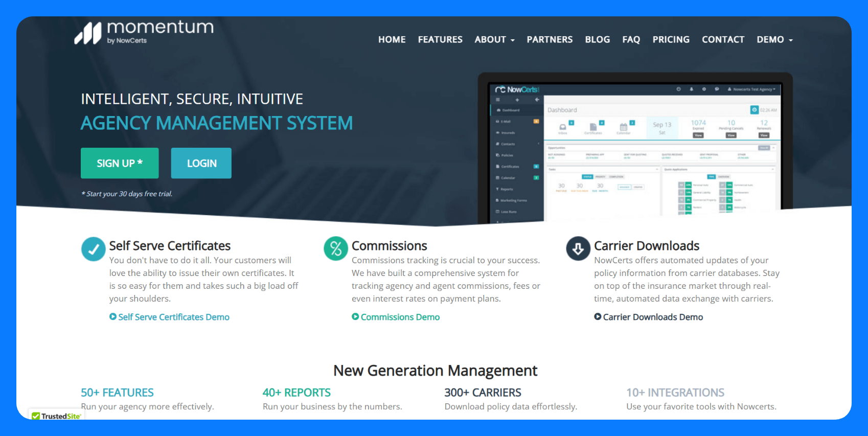Click the Sign Up button
The height and width of the screenshot is (436, 868).
tap(120, 163)
